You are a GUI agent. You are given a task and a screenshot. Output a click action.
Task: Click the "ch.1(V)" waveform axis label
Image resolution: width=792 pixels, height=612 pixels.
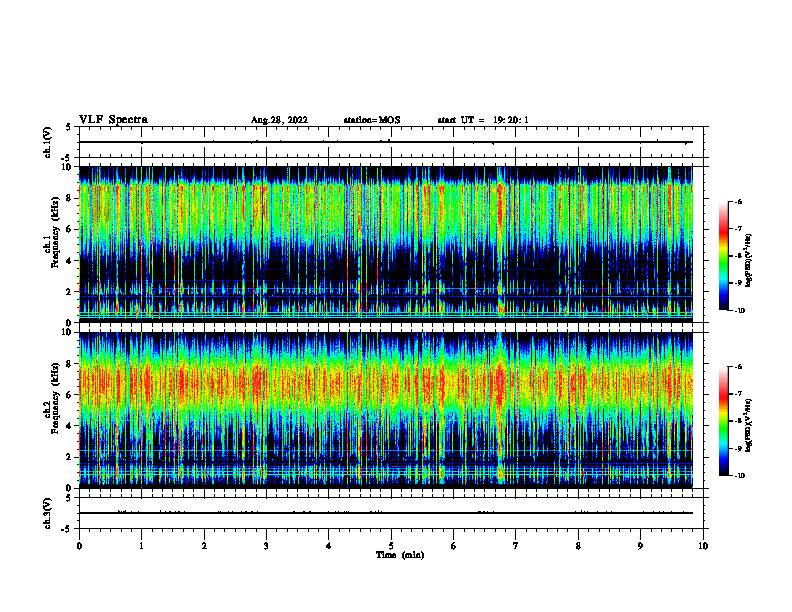pyautogui.click(x=48, y=142)
